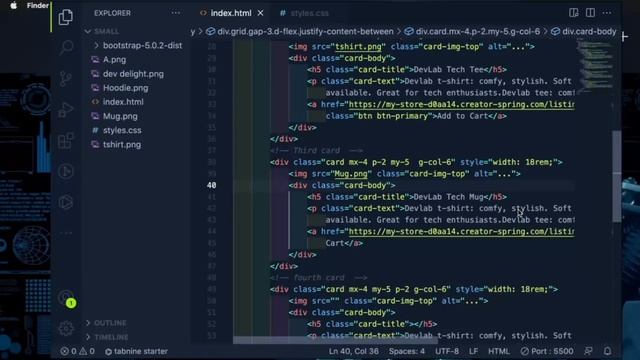Viewport: 640px width, 360px height.
Task: Select the index.html editor tab
Action: coord(231,13)
